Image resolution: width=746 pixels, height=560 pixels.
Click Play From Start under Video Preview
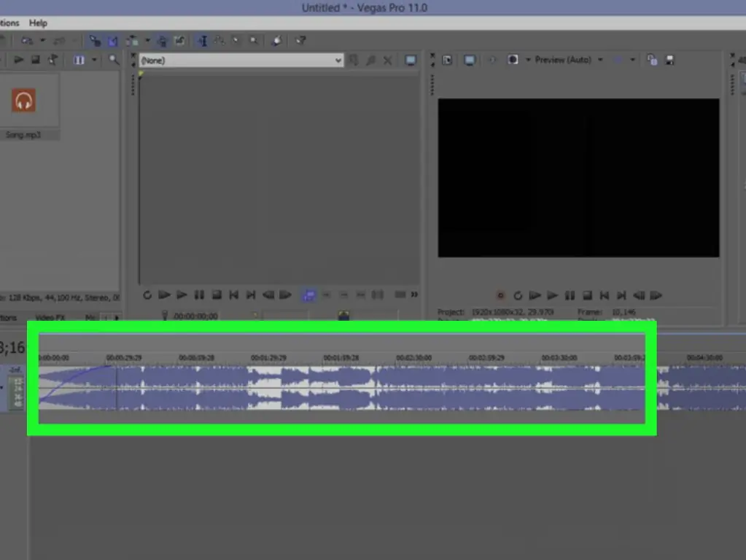[535, 296]
